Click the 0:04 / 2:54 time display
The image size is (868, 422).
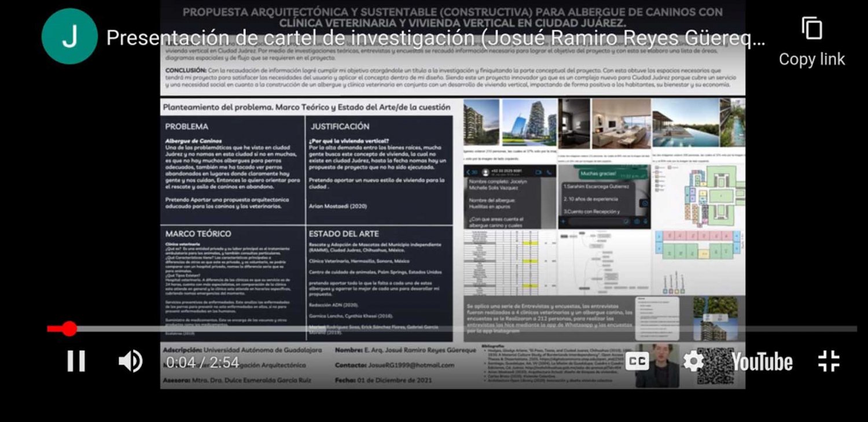click(203, 362)
